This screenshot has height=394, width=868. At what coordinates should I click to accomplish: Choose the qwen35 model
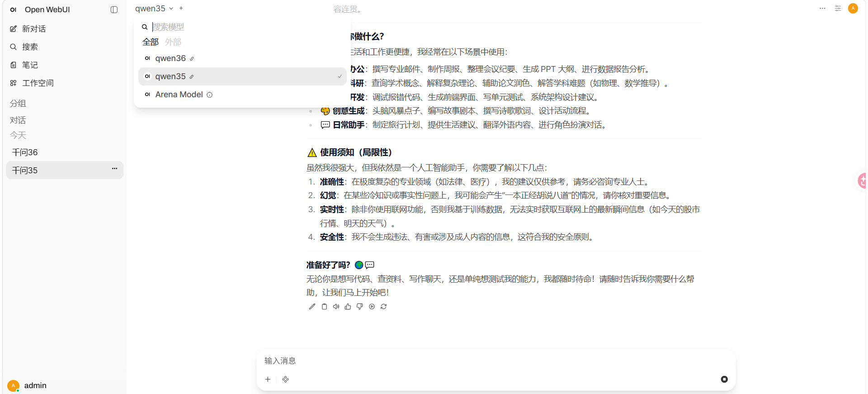pyautogui.click(x=242, y=76)
